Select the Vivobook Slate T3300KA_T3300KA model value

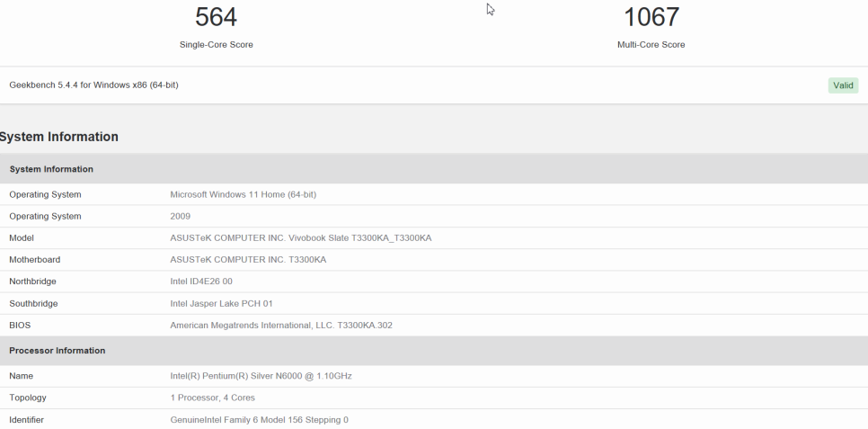coord(301,237)
